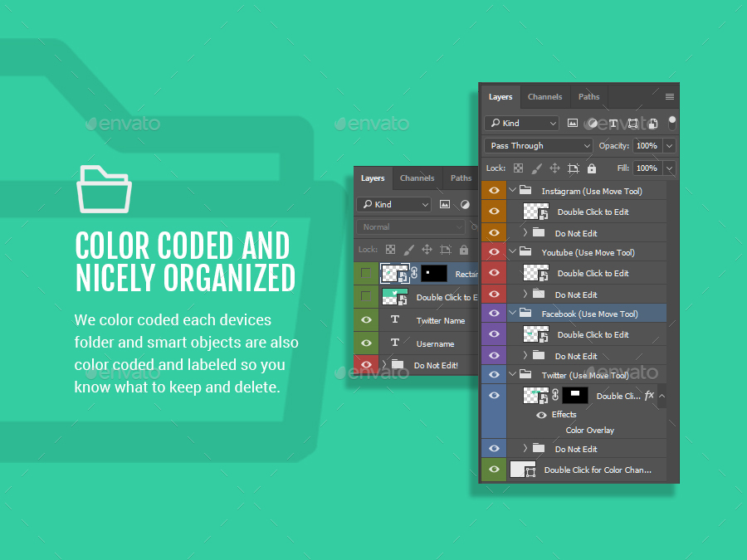Select Double Click for Color Change thumbnail
747x560 pixels.
(x=523, y=470)
